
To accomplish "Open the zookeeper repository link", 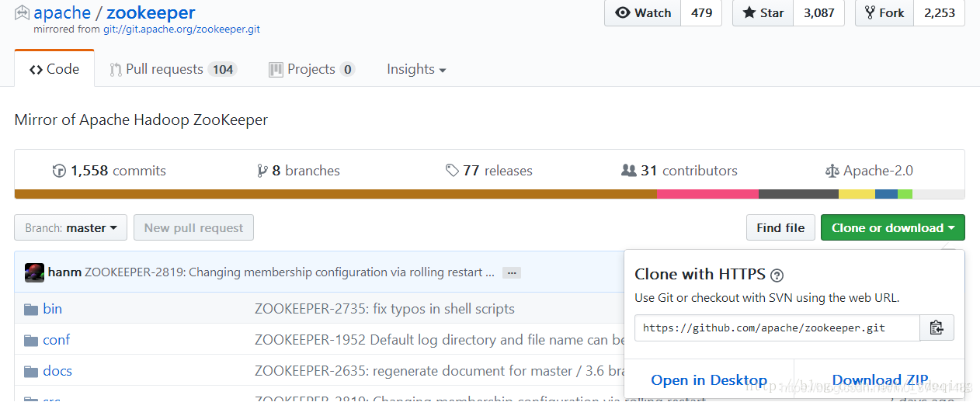I will [x=151, y=12].
